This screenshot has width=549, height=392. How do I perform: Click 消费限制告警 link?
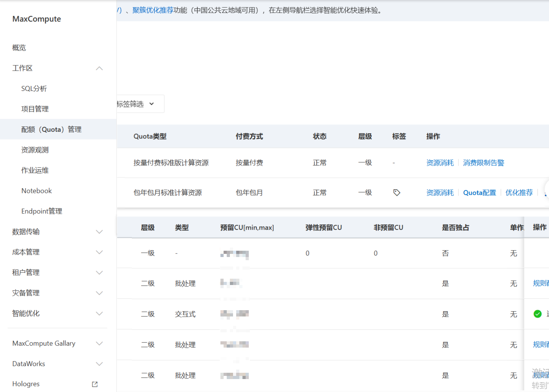[x=484, y=163]
